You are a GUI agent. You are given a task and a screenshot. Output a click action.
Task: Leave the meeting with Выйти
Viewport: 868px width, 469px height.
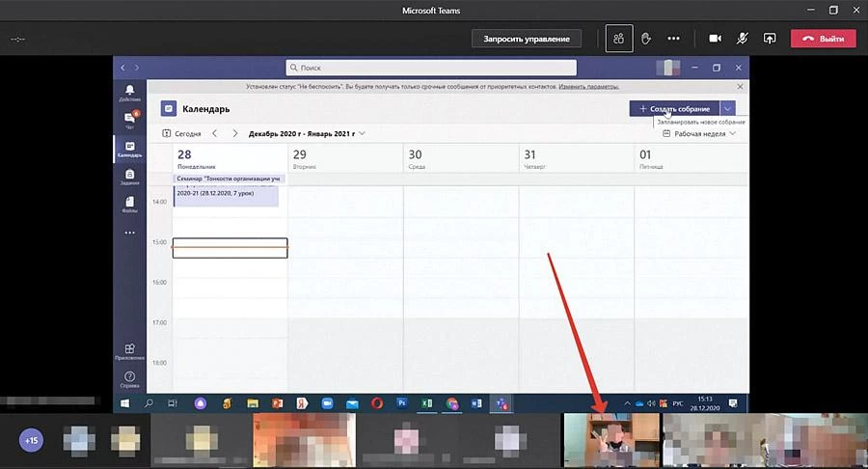824,39
